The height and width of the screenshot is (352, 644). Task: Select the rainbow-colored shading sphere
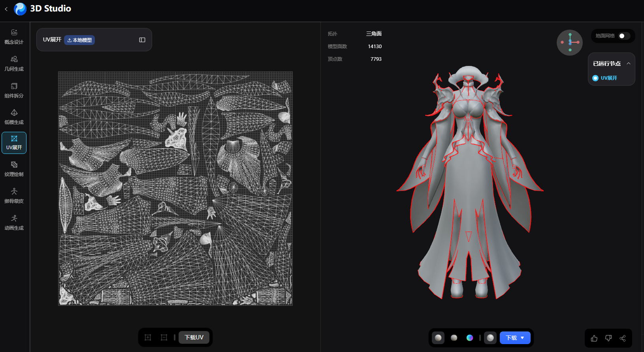[470, 338]
